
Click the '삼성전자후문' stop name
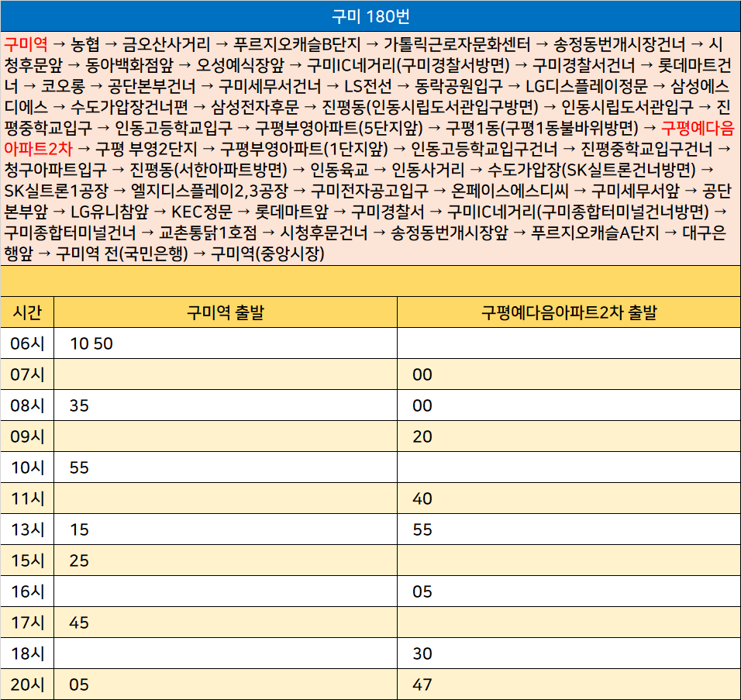click(255, 107)
